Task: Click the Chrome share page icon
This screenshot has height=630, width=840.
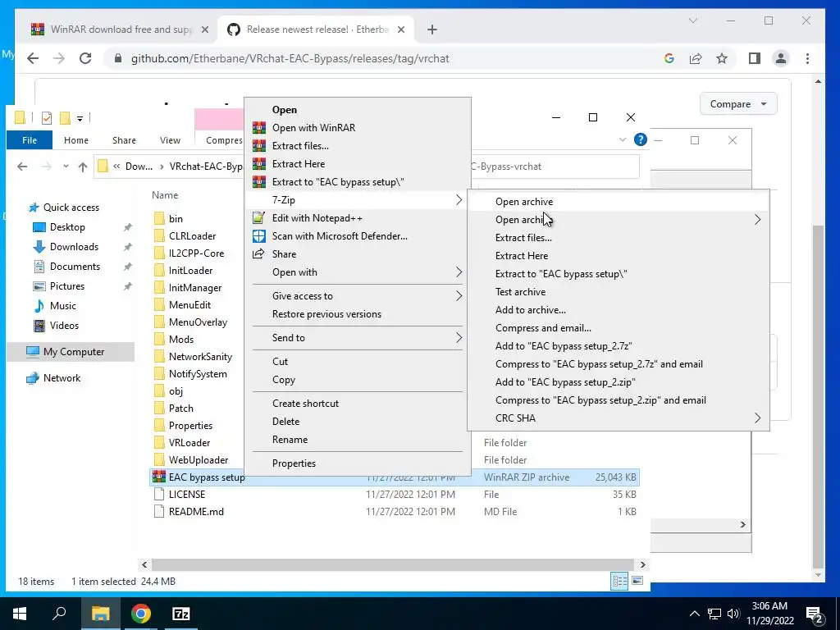Action: (696, 58)
